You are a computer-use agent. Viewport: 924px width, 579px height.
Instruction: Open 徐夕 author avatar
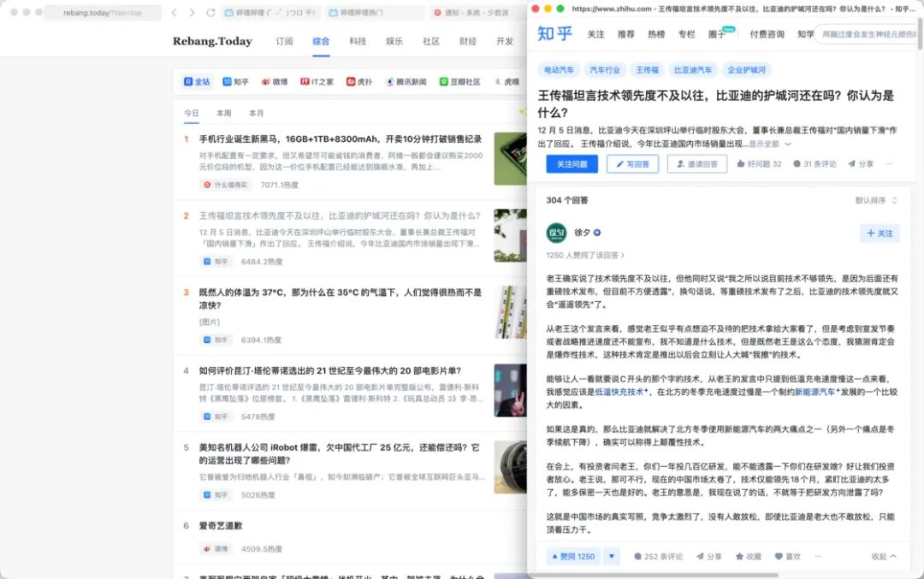pyautogui.click(x=556, y=233)
